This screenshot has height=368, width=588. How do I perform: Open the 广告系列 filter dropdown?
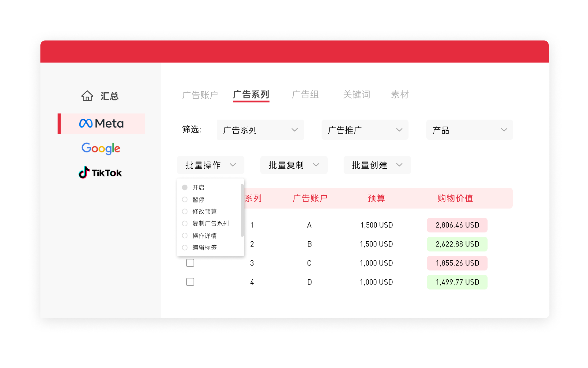pos(260,130)
